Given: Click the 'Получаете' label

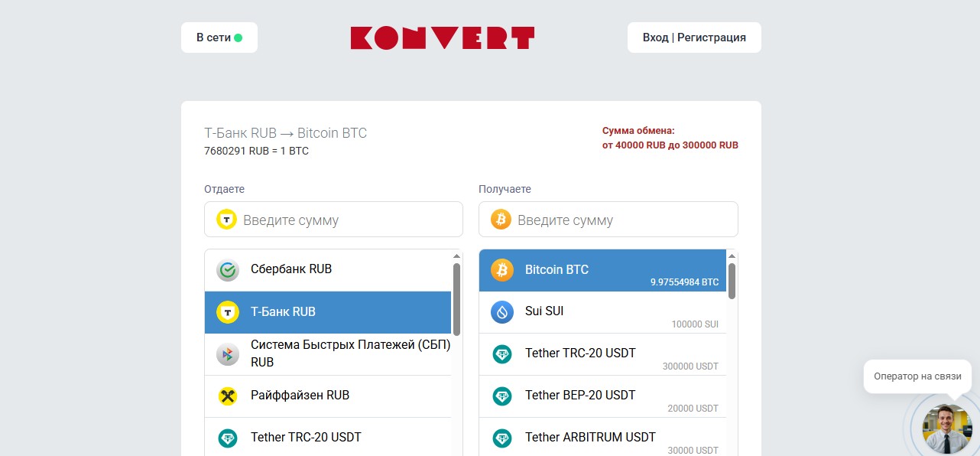Looking at the screenshot, I should coord(505,189).
